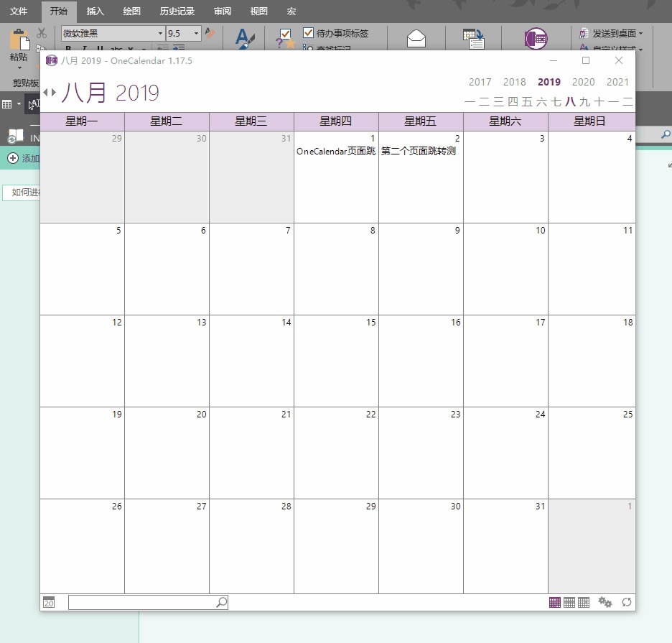Select month 十 in month strip
This screenshot has height=643, width=672.
coord(599,102)
